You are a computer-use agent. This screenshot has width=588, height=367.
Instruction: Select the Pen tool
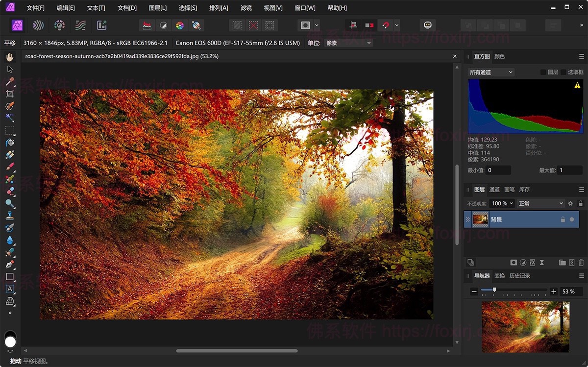pos(10,265)
